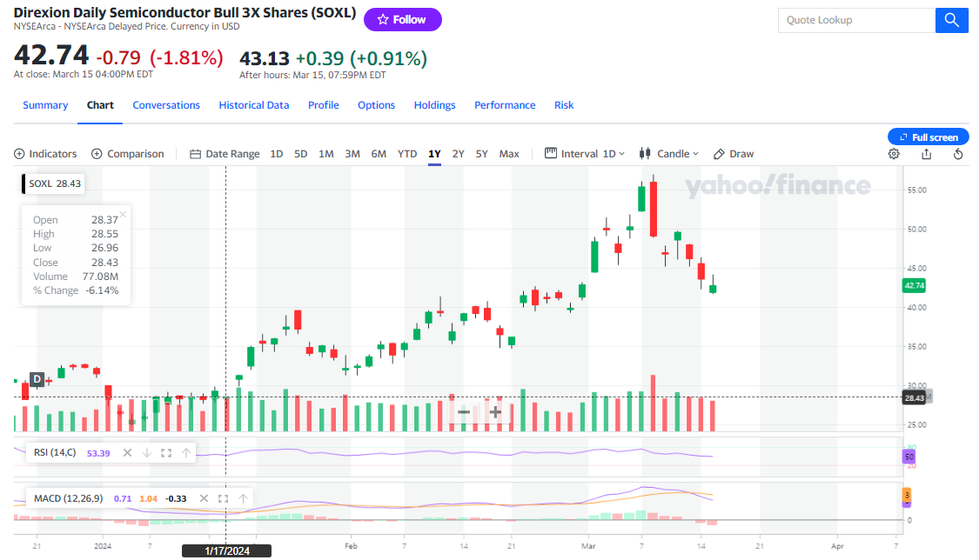Viewport: 979px width, 560px height.
Task: Remove the MACD indicator with its X
Action: [204, 498]
